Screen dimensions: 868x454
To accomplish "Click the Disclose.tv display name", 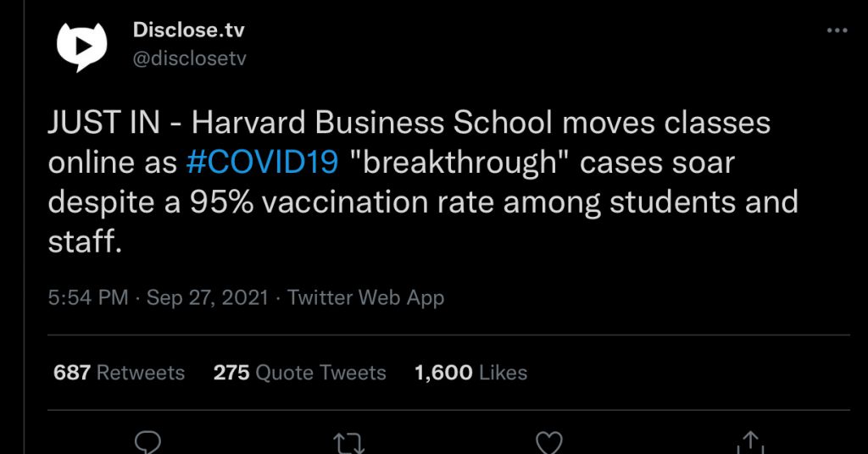I will (x=188, y=30).
